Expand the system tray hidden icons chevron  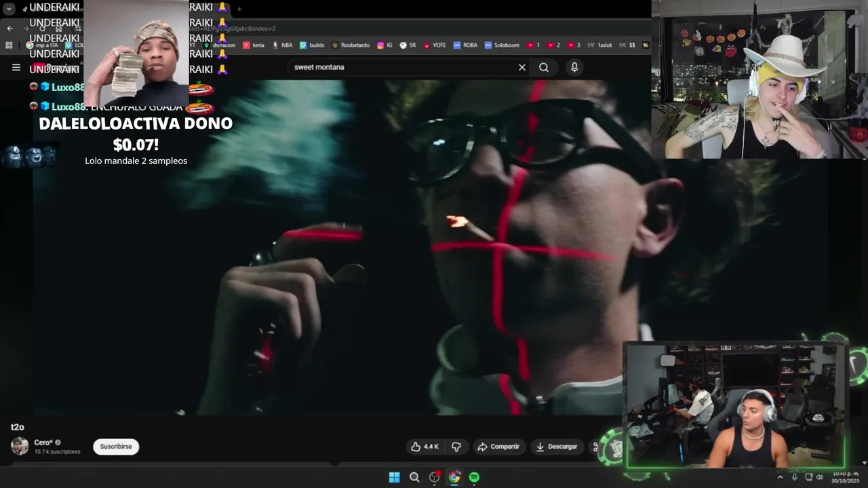click(x=780, y=477)
